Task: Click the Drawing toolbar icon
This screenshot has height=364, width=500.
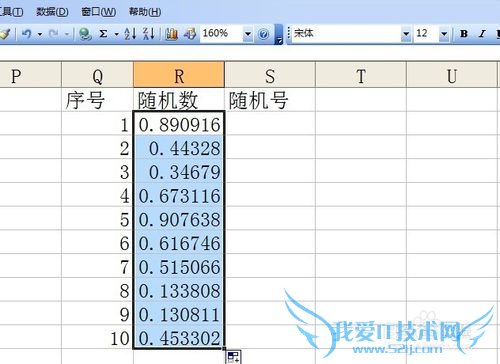Action: pyautogui.click(x=190, y=34)
